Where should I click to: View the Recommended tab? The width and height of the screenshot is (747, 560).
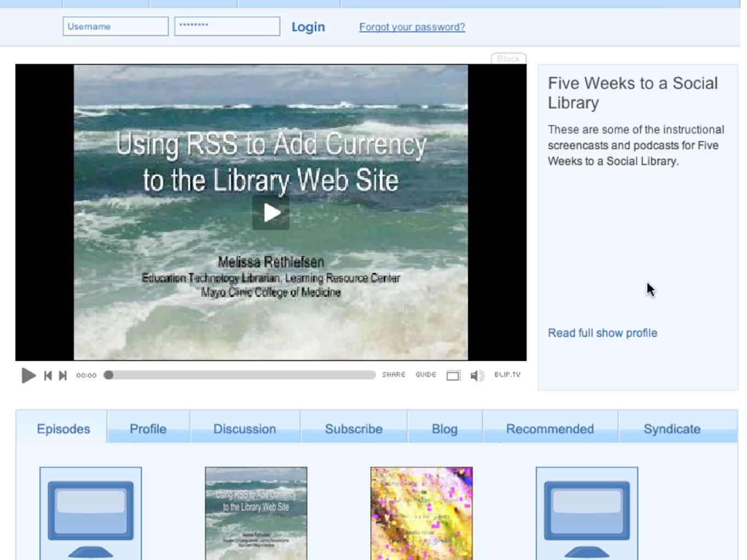tap(550, 429)
